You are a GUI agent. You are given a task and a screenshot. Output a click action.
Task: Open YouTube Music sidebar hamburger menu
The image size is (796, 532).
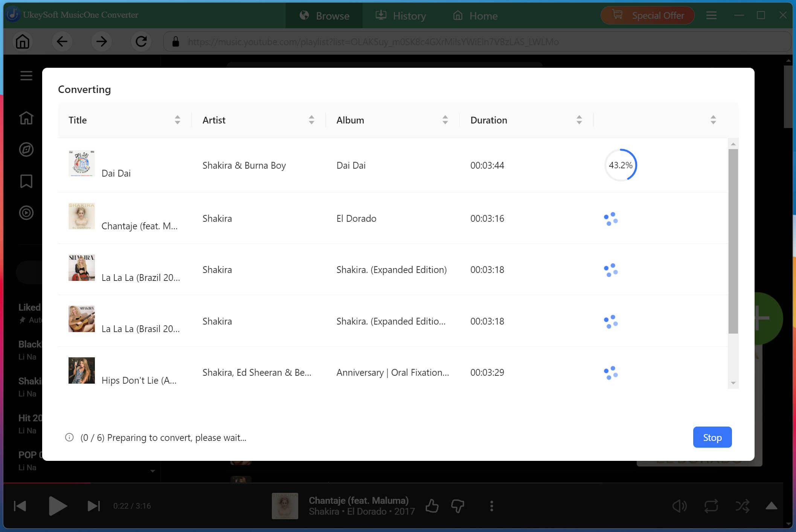point(26,76)
